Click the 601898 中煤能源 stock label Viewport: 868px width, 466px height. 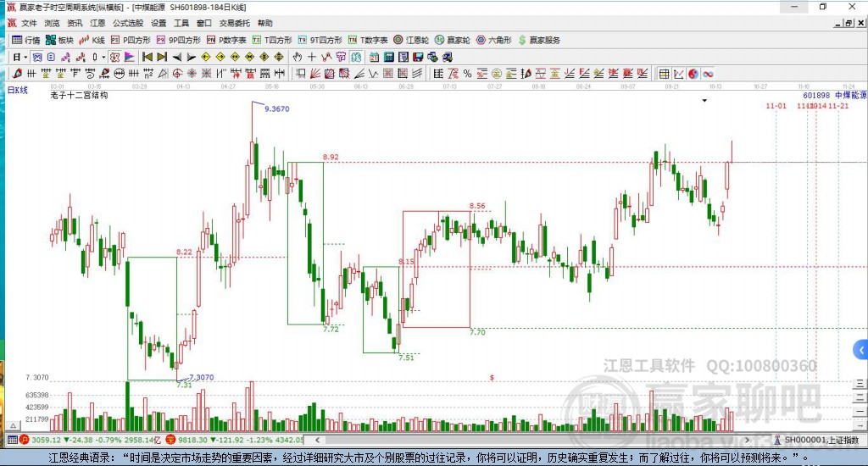(x=835, y=95)
